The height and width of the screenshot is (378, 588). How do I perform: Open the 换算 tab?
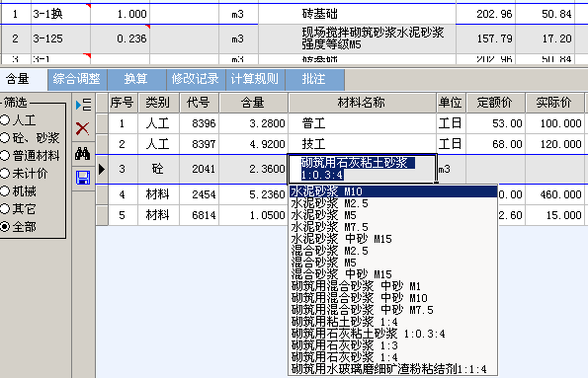[136, 79]
